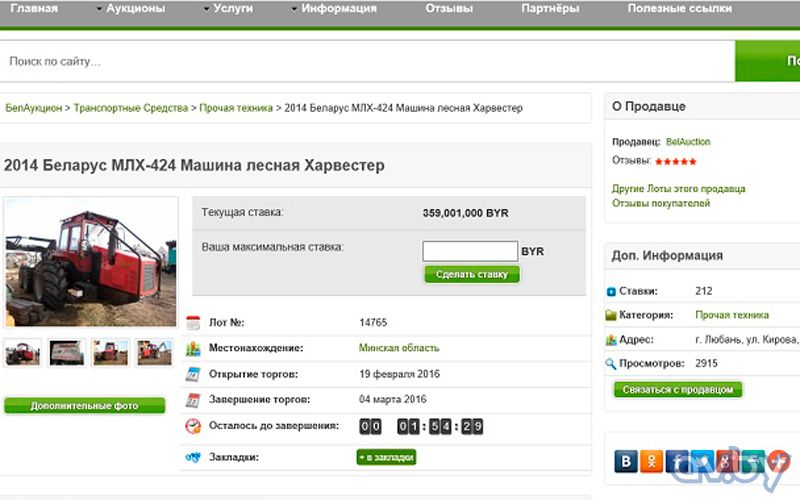The image size is (800, 500).
Task: Click the Адрес map icon
Action: (x=611, y=340)
